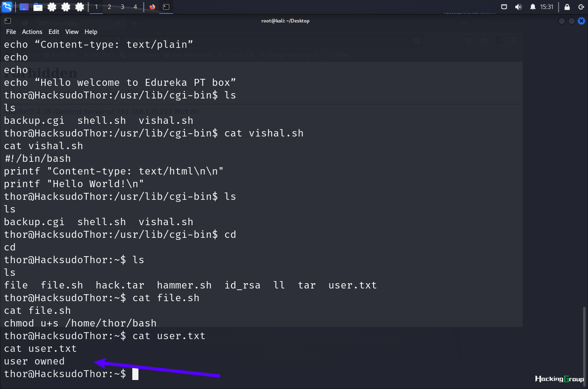Click 'user.txt' in the home directory listing

coord(353,285)
